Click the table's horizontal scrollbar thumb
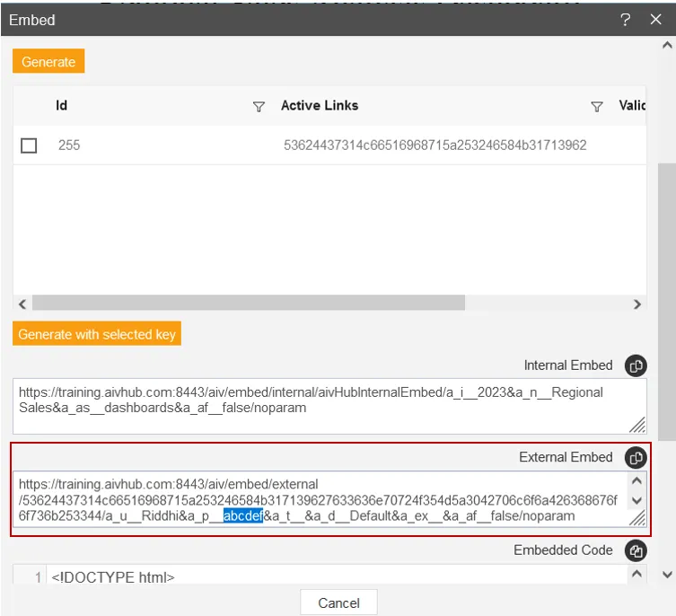The width and height of the screenshot is (676, 616). point(249,303)
